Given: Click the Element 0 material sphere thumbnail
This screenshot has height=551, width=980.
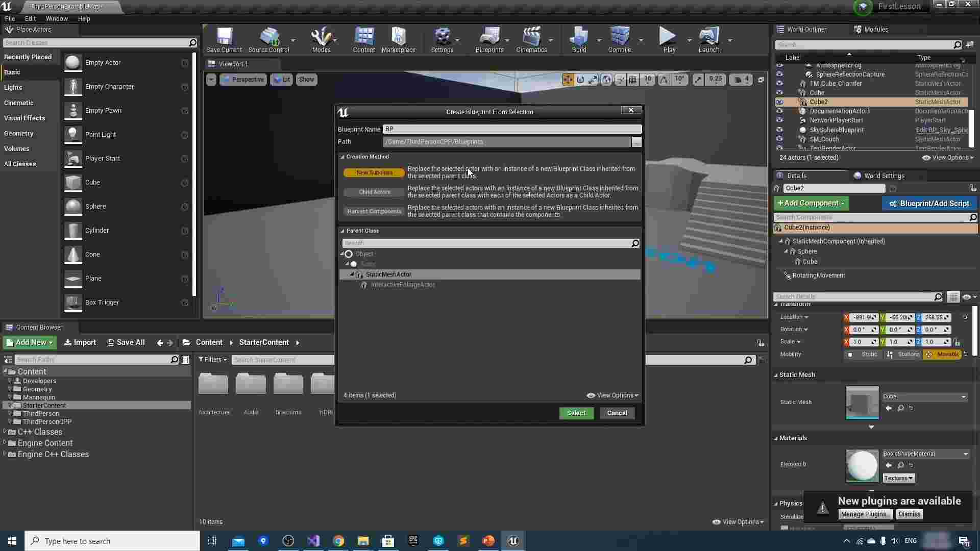Looking at the screenshot, I should pyautogui.click(x=862, y=465).
